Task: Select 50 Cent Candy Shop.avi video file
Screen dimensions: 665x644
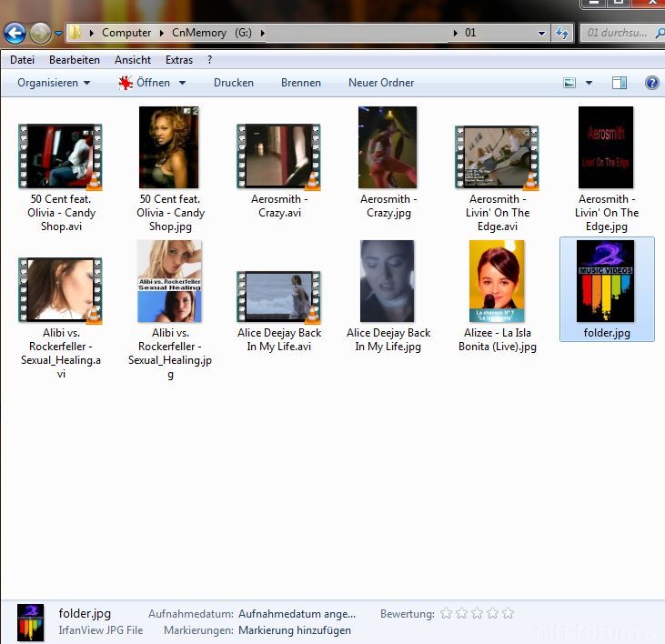Action: (x=60, y=156)
